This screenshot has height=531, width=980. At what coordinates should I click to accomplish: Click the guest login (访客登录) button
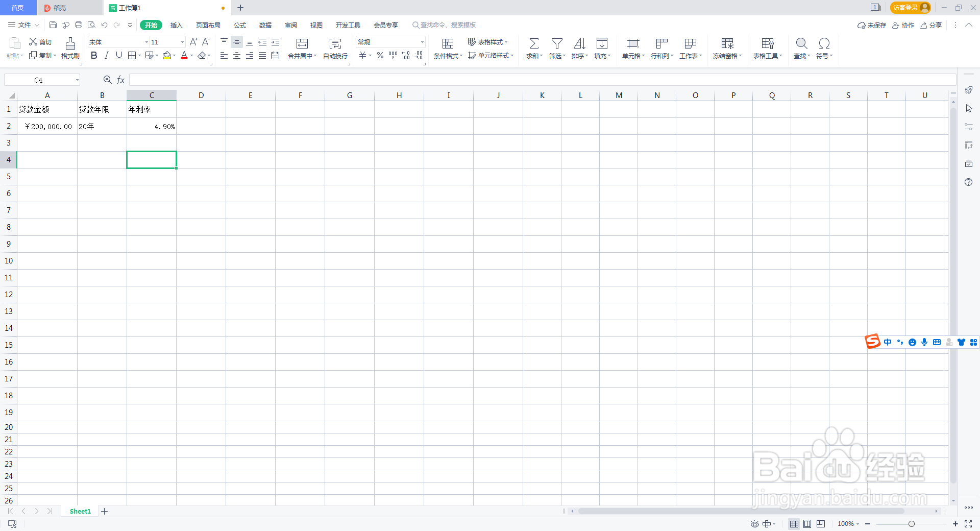click(x=910, y=8)
